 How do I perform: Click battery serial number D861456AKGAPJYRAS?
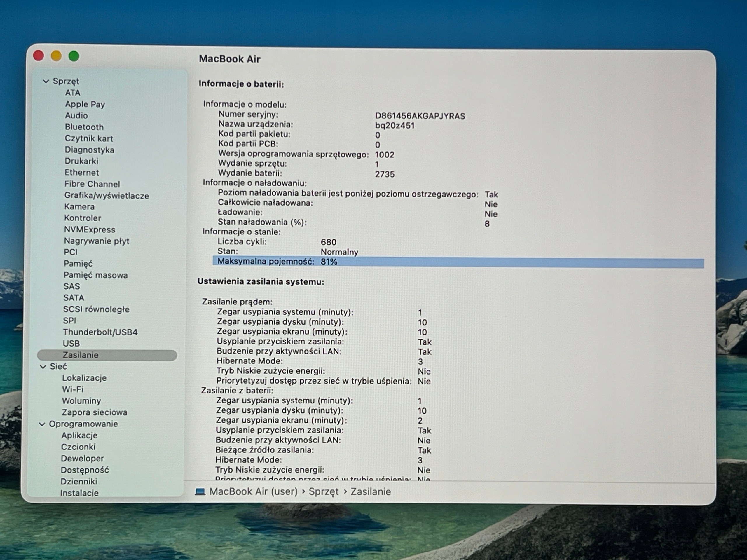click(420, 116)
